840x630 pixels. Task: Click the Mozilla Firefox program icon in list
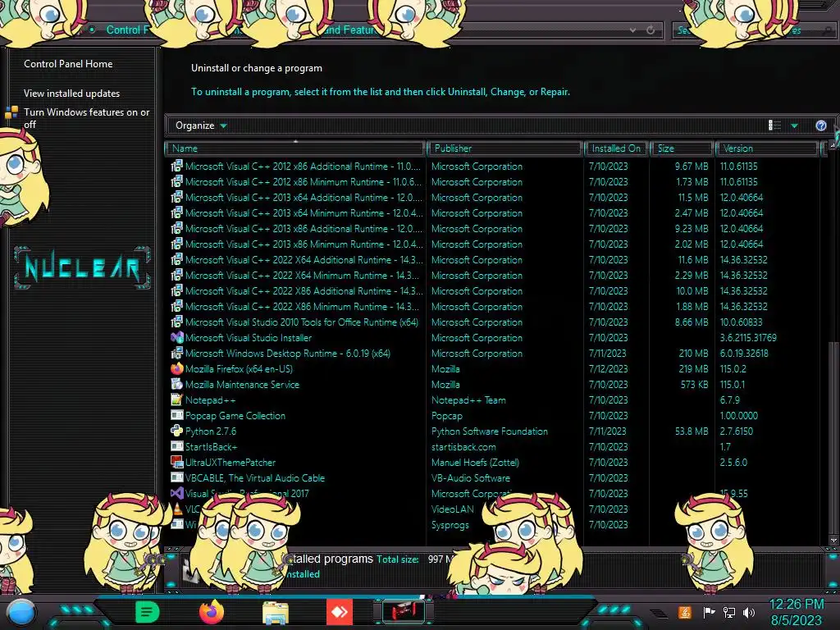coord(177,368)
